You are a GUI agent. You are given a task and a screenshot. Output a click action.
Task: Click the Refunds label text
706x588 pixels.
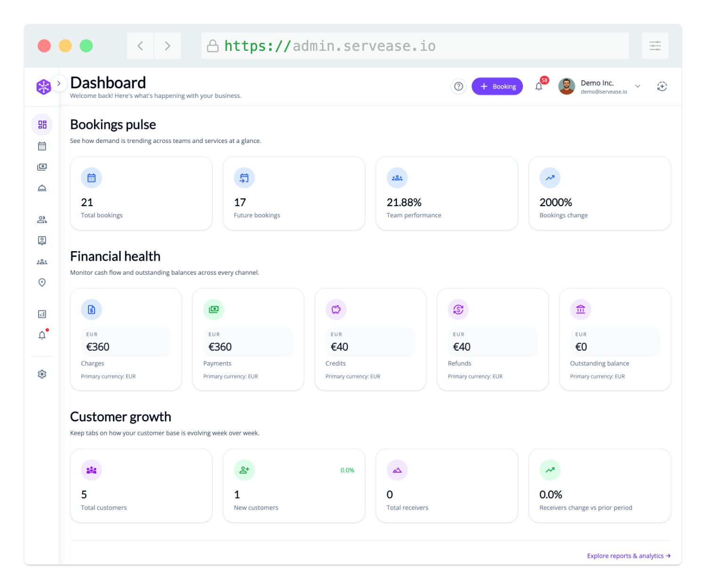point(459,364)
